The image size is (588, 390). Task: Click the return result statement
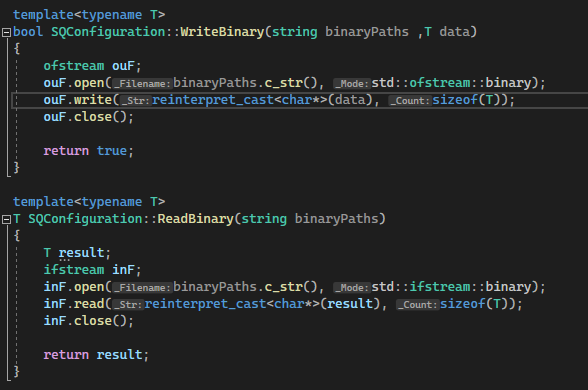tap(96, 355)
